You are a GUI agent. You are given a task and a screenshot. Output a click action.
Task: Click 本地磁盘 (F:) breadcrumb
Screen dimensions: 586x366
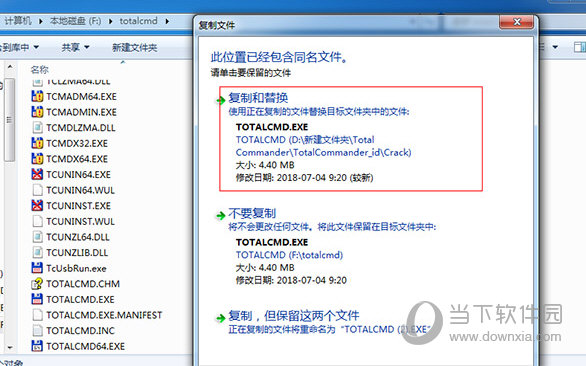pyautogui.click(x=75, y=21)
